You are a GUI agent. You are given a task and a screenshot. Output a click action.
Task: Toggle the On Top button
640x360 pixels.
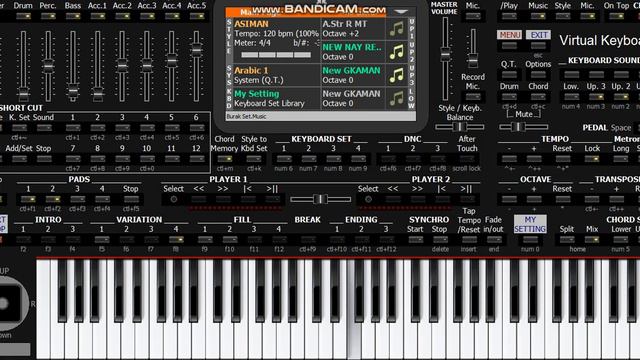[616, 16]
